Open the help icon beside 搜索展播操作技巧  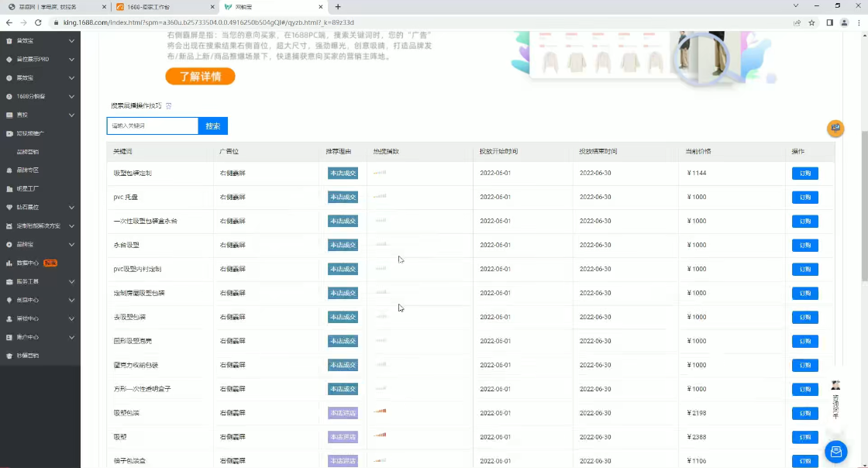click(169, 105)
